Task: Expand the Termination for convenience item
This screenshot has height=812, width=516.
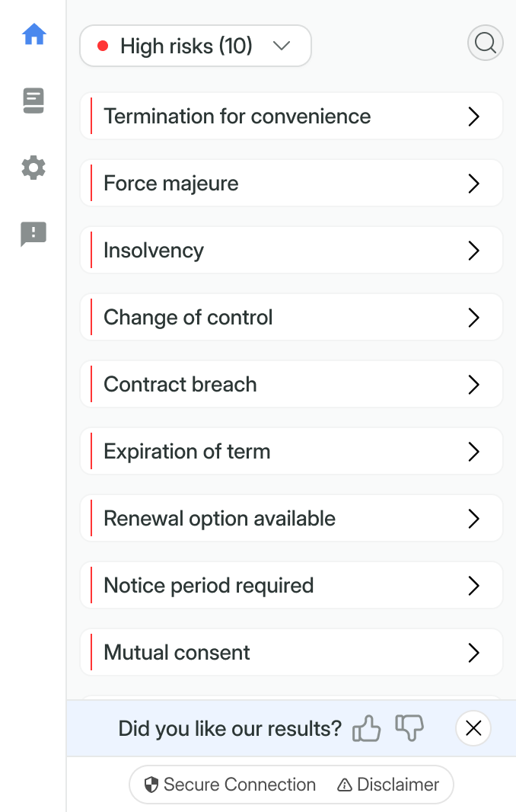Action: [291, 117]
